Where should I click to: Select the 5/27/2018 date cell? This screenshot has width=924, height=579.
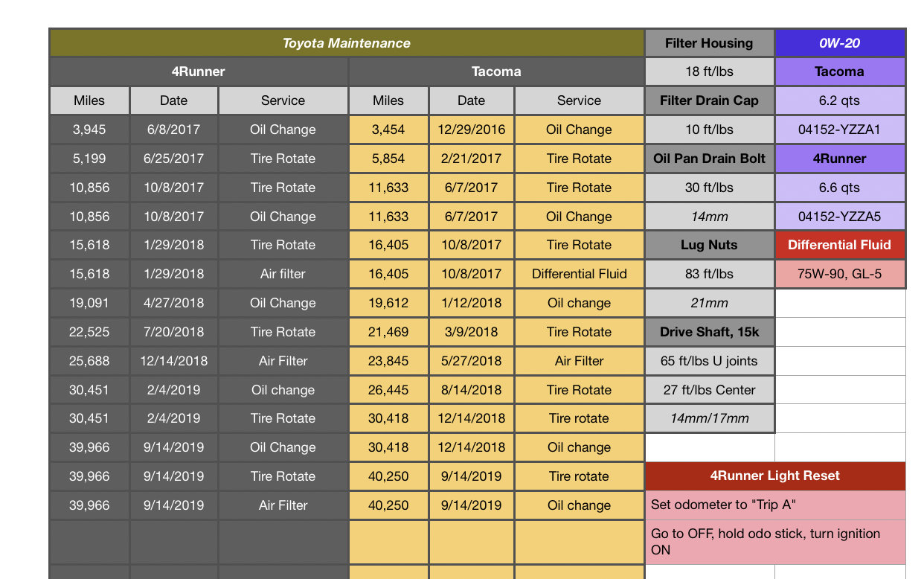coord(472,361)
